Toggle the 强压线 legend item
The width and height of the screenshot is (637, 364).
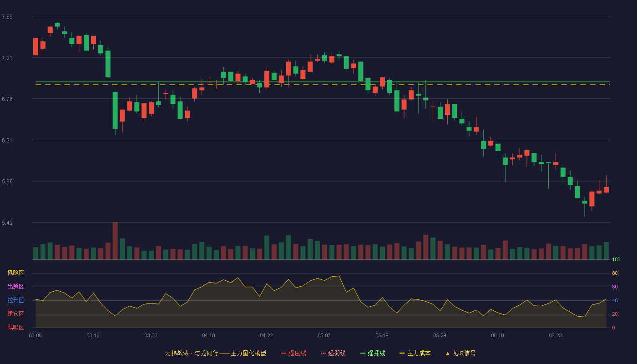[293, 353]
